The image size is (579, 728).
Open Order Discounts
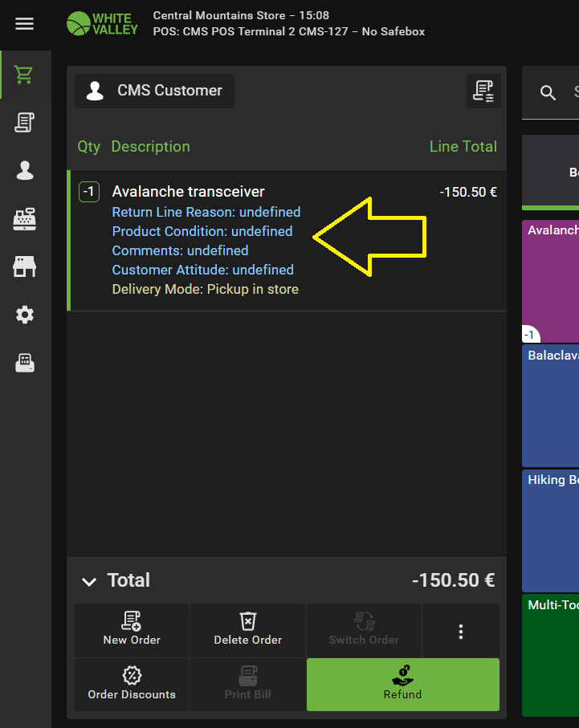click(132, 684)
